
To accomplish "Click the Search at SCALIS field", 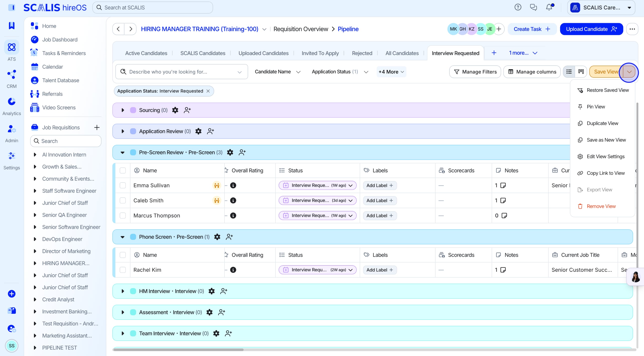I will (x=153, y=8).
